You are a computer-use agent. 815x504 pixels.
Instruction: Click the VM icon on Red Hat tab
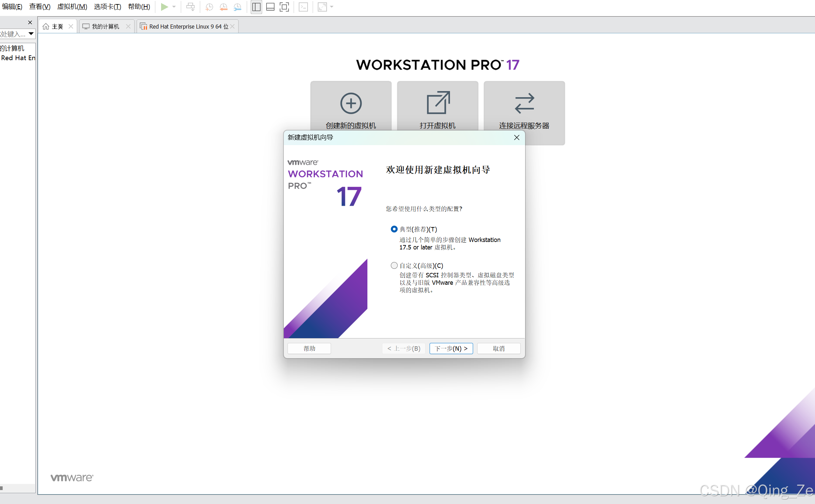143,27
